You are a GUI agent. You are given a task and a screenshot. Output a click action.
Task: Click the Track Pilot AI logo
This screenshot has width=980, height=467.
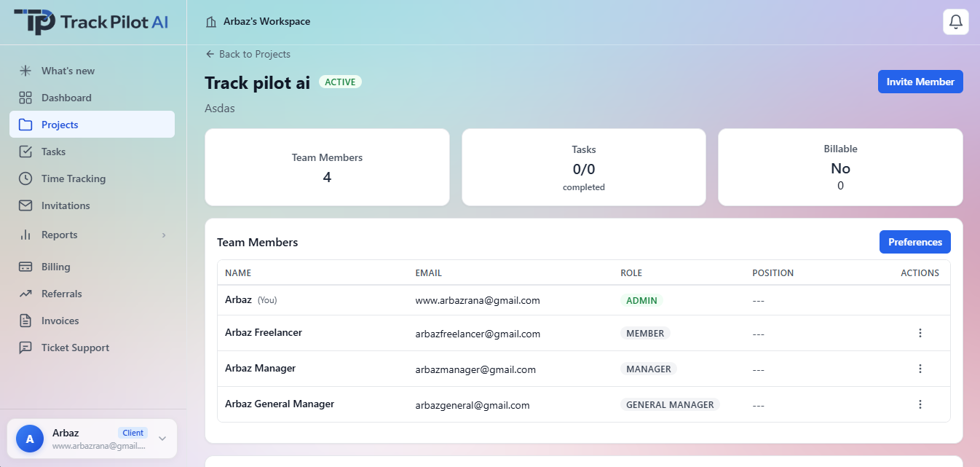tap(92, 22)
